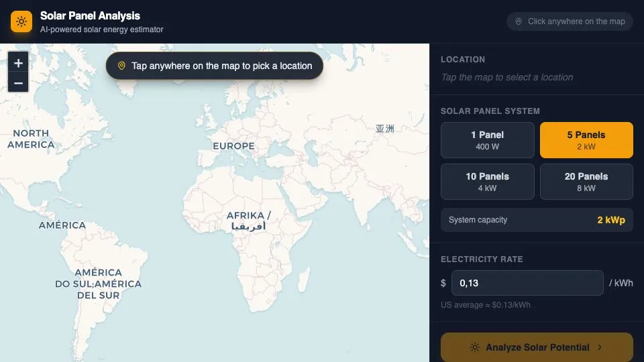Click the pin icon in map hint tooltip
644x362 pixels.
[x=121, y=66]
